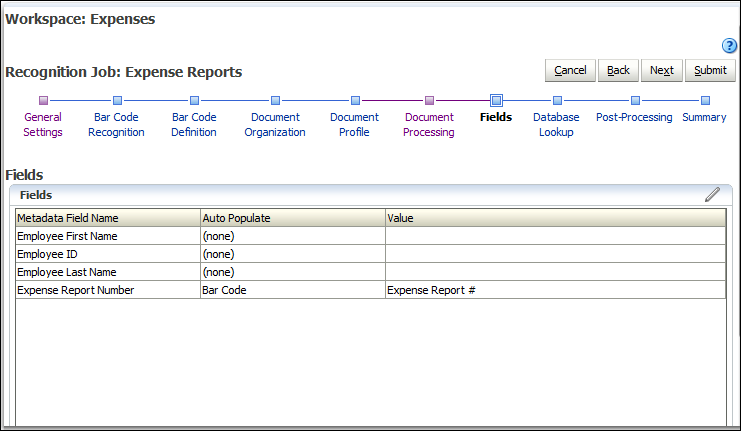Go to Database Lookup step

coord(556,124)
